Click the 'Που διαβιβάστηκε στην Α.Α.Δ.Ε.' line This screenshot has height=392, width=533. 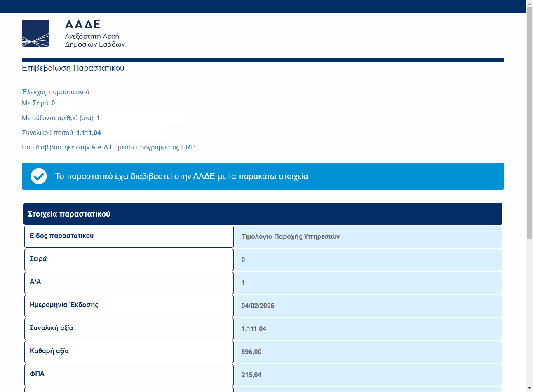tap(108, 147)
